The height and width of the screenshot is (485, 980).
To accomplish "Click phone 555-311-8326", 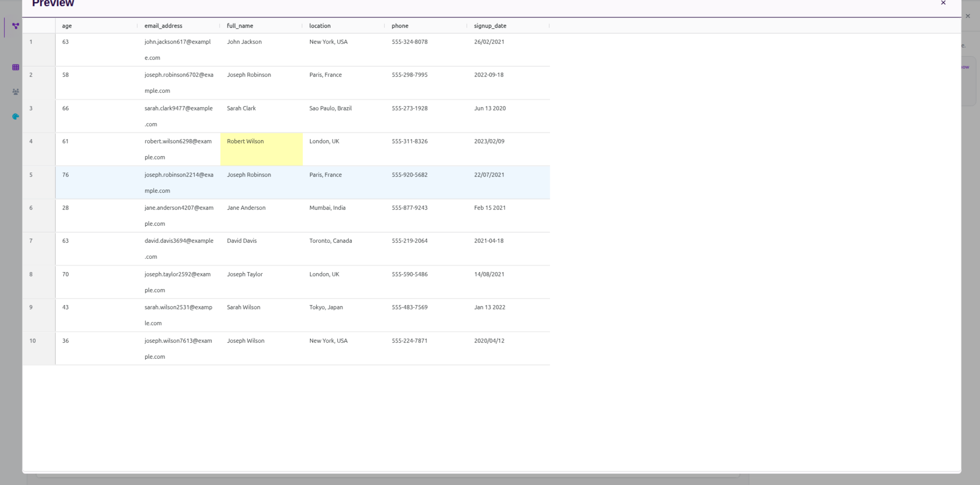I will pos(426,149).
